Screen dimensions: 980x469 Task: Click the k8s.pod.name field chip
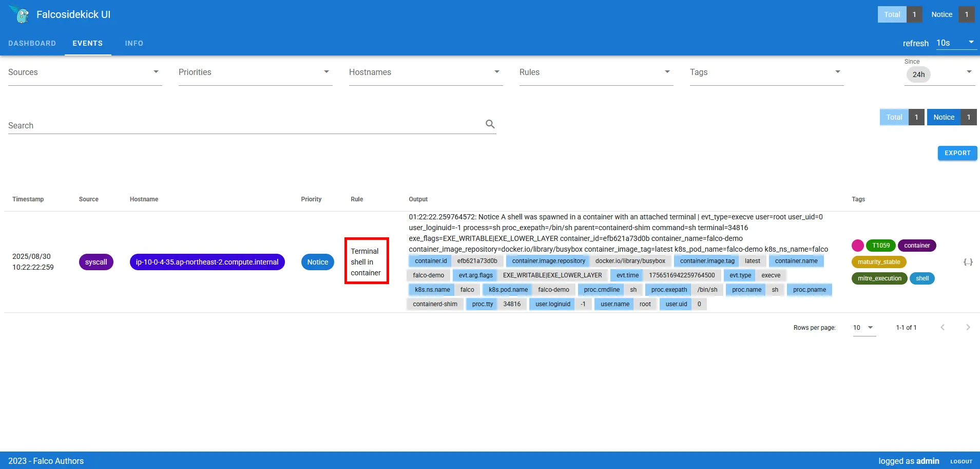click(x=508, y=290)
